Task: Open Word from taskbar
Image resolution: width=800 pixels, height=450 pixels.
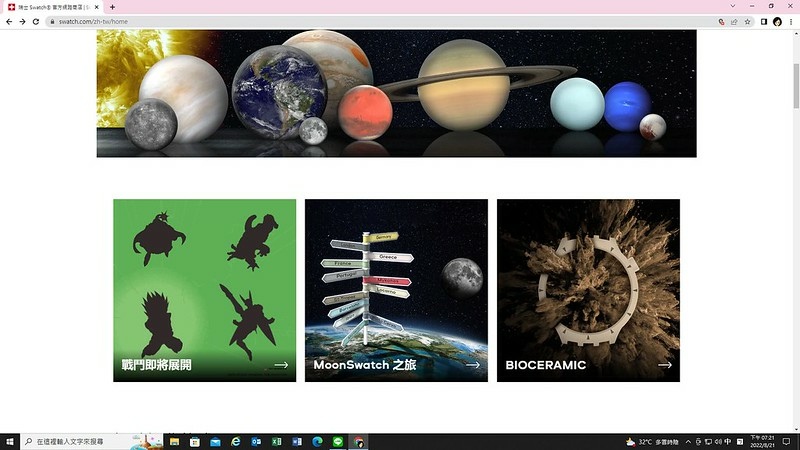Action: 297,441
